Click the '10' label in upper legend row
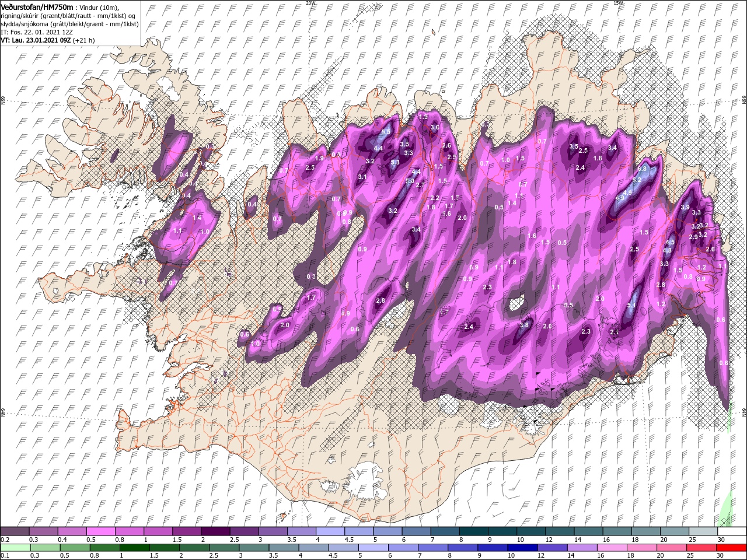The image size is (747, 560). tap(520, 540)
